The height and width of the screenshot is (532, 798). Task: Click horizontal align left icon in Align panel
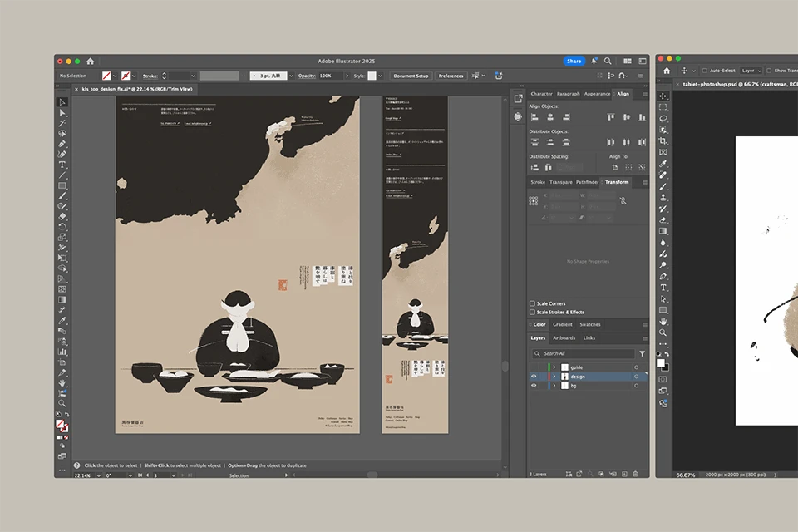[534, 117]
